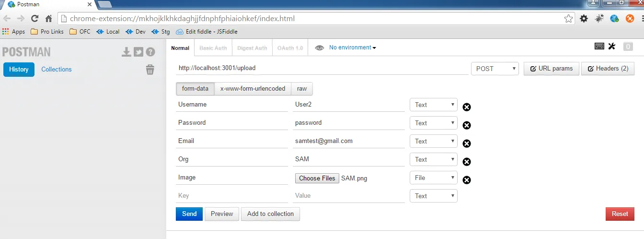Screen dimensions: 644x239
Task: Open the URL params editor
Action: 551,69
